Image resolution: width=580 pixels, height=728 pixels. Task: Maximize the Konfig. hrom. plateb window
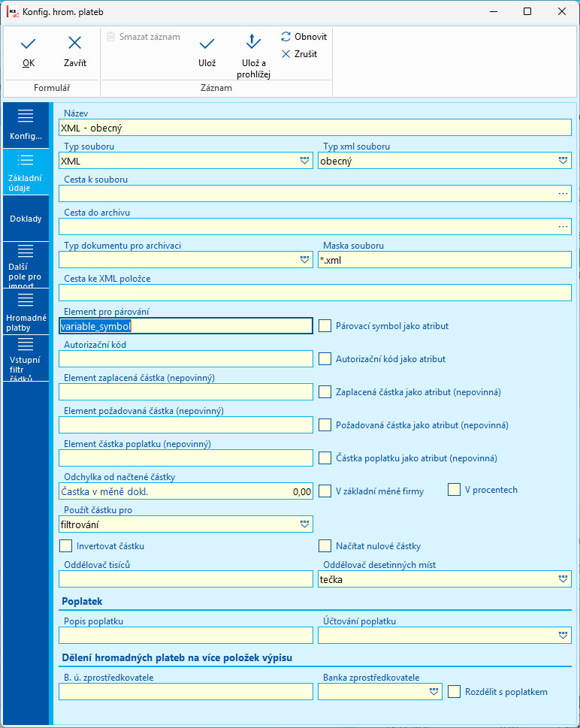click(x=527, y=12)
